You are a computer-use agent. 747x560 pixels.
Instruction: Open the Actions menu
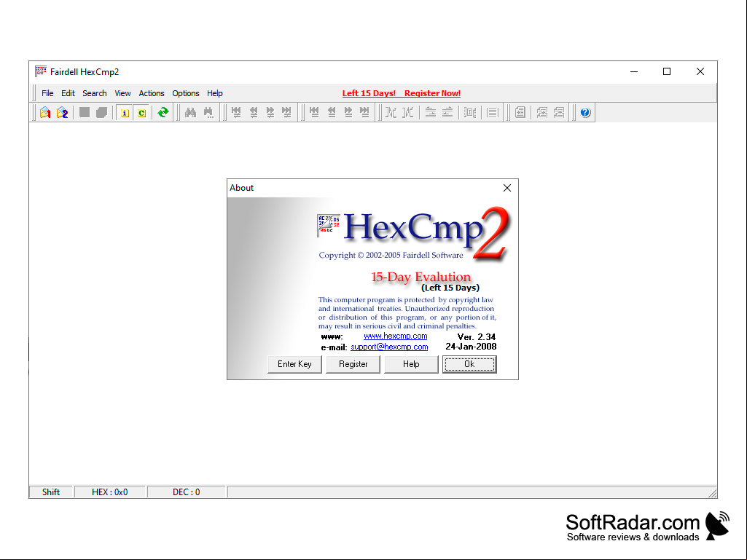[152, 93]
